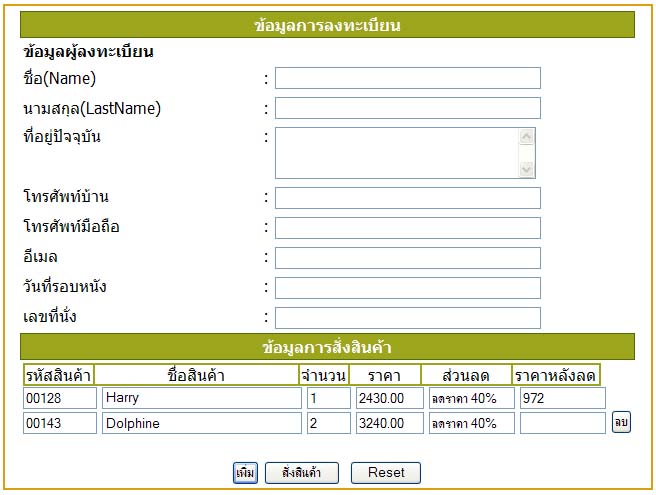
Task: Click the นามสกุล(LastName) text field
Action: click(407, 108)
